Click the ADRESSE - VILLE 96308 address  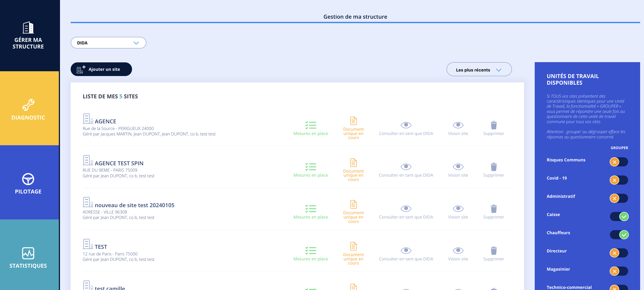tap(105, 212)
